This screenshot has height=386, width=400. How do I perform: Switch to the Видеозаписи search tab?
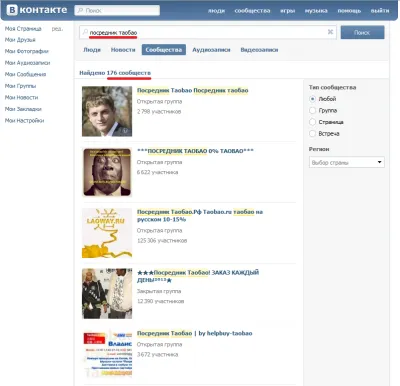click(x=259, y=50)
